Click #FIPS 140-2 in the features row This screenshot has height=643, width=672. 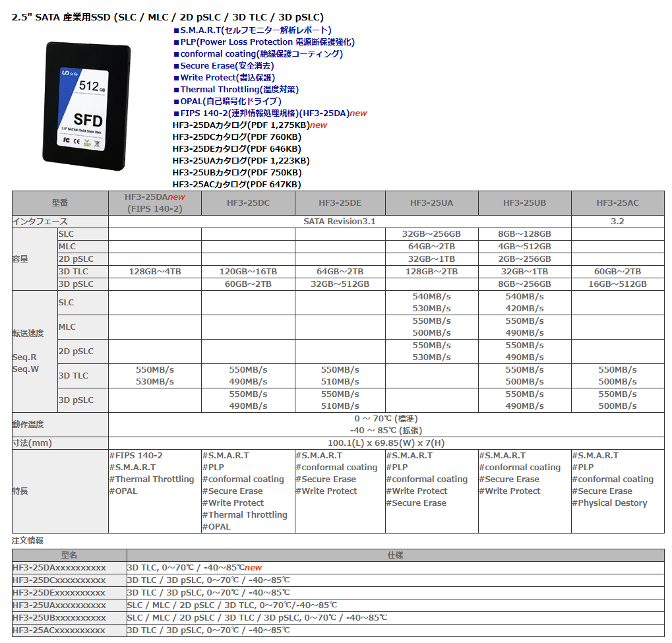(x=136, y=456)
